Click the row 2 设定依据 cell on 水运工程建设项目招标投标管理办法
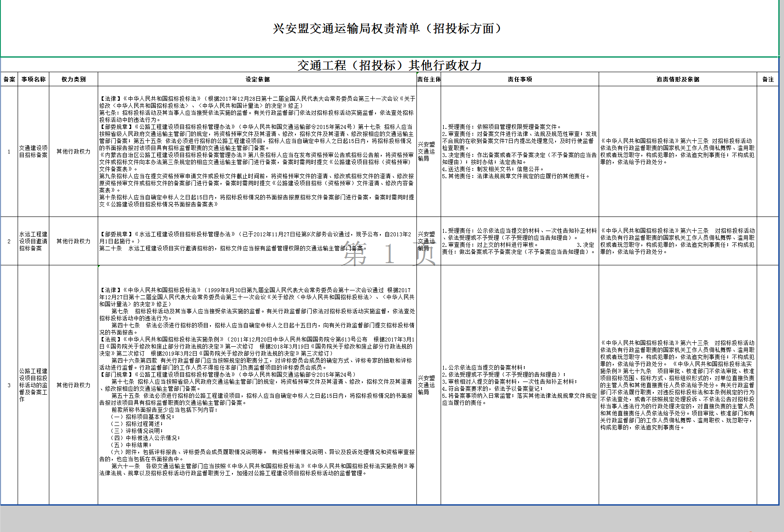 click(257, 241)
